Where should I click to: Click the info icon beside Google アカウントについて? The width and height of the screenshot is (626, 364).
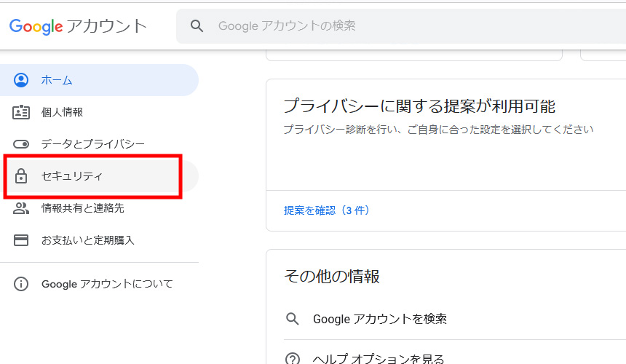click(21, 284)
